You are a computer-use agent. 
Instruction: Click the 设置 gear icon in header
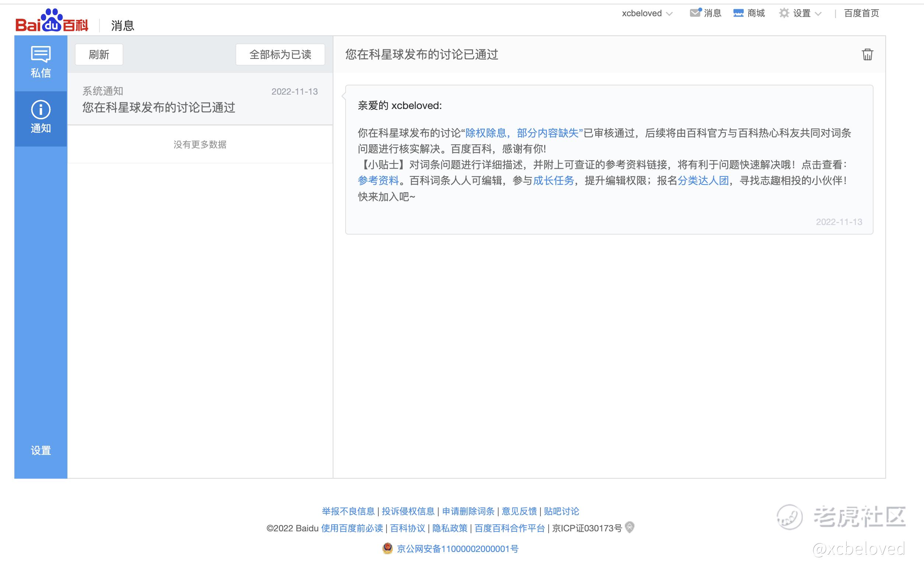point(784,13)
